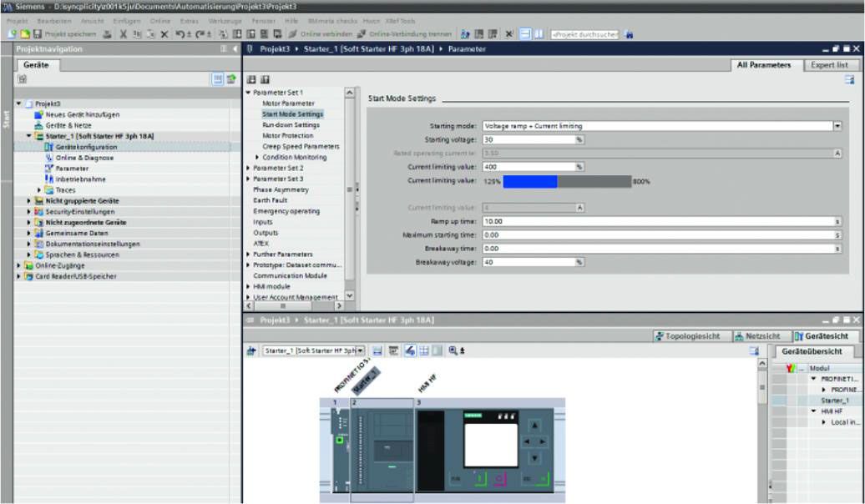Screen dimensions: 865x504
Task: Open the Geräteübersicht tab
Action: (x=812, y=352)
